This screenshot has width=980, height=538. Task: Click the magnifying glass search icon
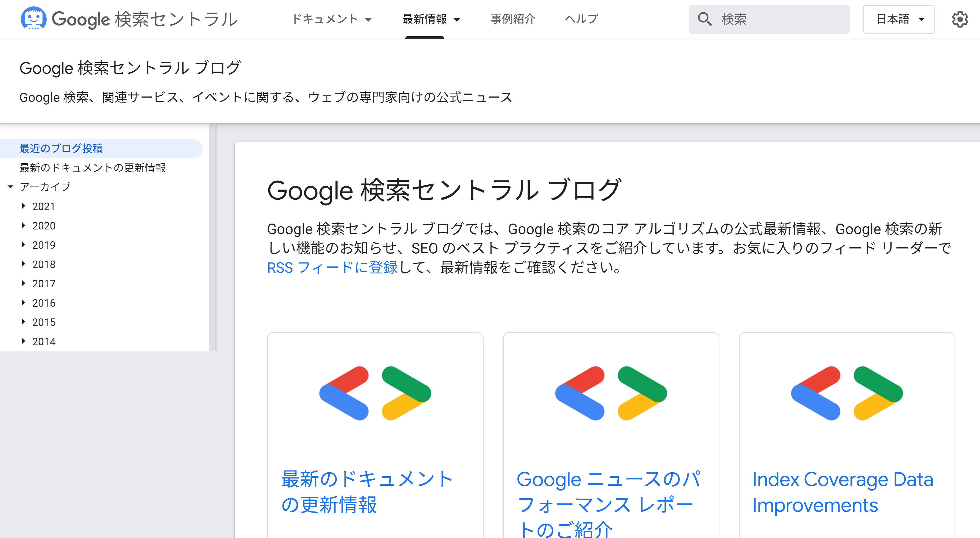click(704, 19)
